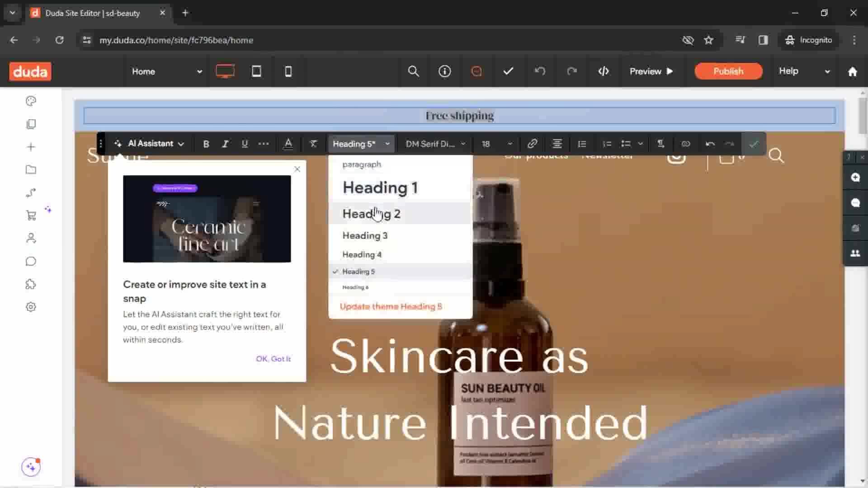
Task: Confirm text edits with green checkmark
Action: [x=754, y=144]
